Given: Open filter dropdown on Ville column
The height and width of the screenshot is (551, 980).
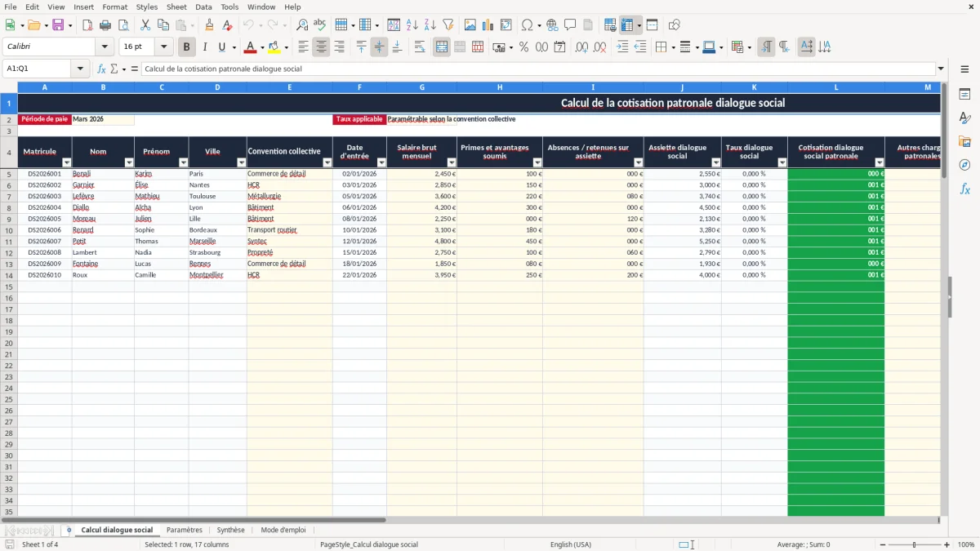Looking at the screenshot, I should (242, 162).
